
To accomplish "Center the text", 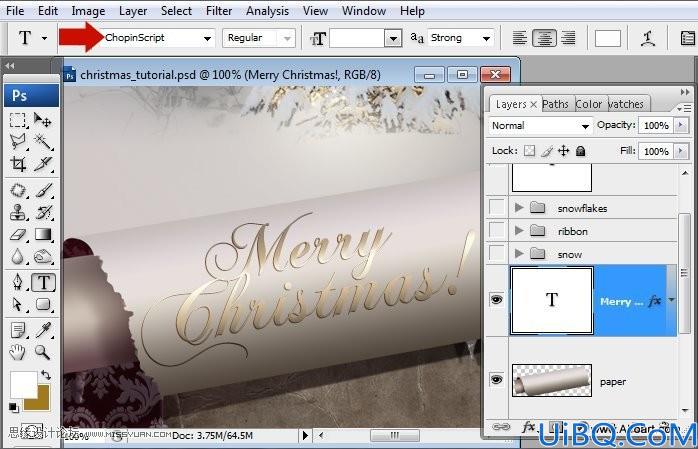I will click(544, 38).
